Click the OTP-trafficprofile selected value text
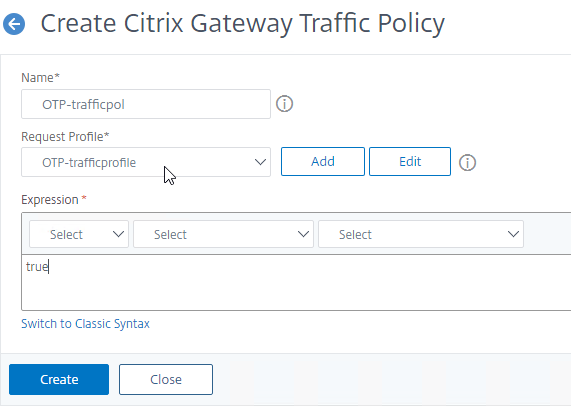571x406 pixels. click(89, 162)
